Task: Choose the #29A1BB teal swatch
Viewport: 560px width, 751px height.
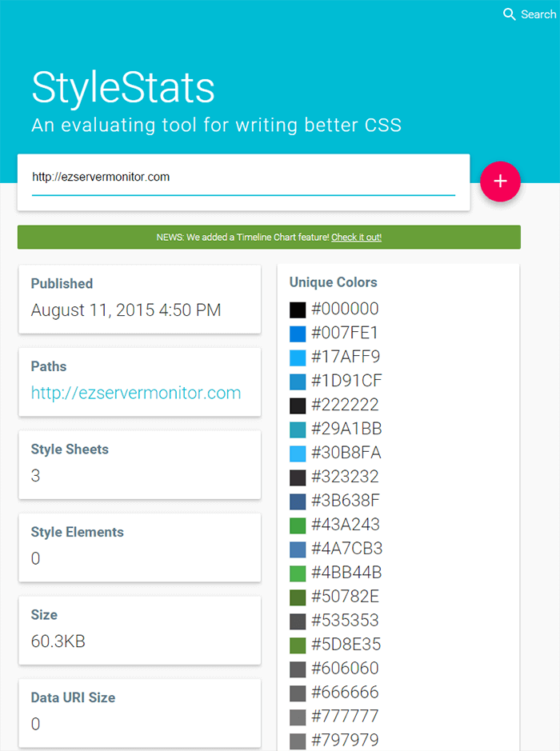Action: point(298,429)
